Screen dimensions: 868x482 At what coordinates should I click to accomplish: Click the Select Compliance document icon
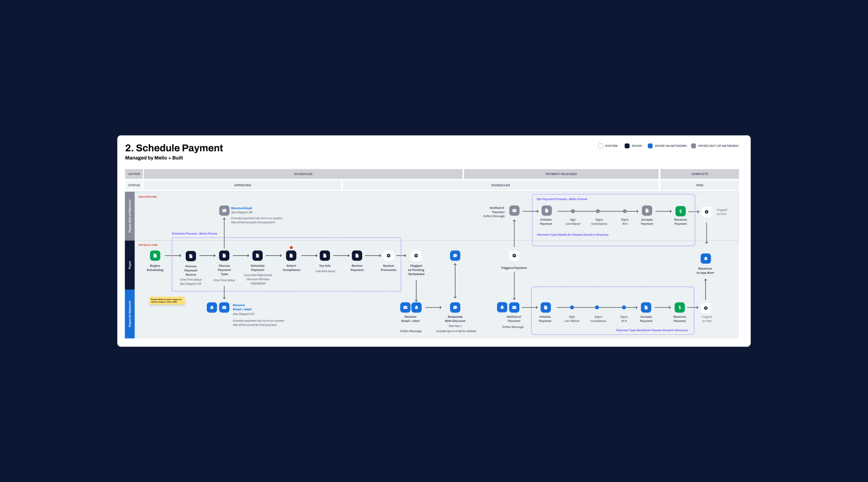pyautogui.click(x=291, y=255)
